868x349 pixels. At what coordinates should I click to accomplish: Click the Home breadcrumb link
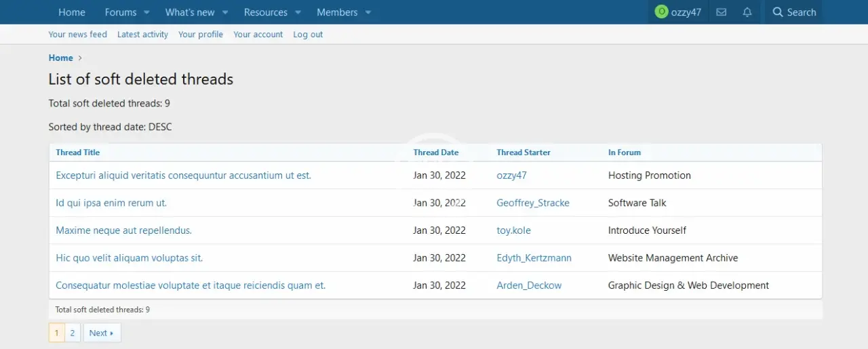(60, 58)
